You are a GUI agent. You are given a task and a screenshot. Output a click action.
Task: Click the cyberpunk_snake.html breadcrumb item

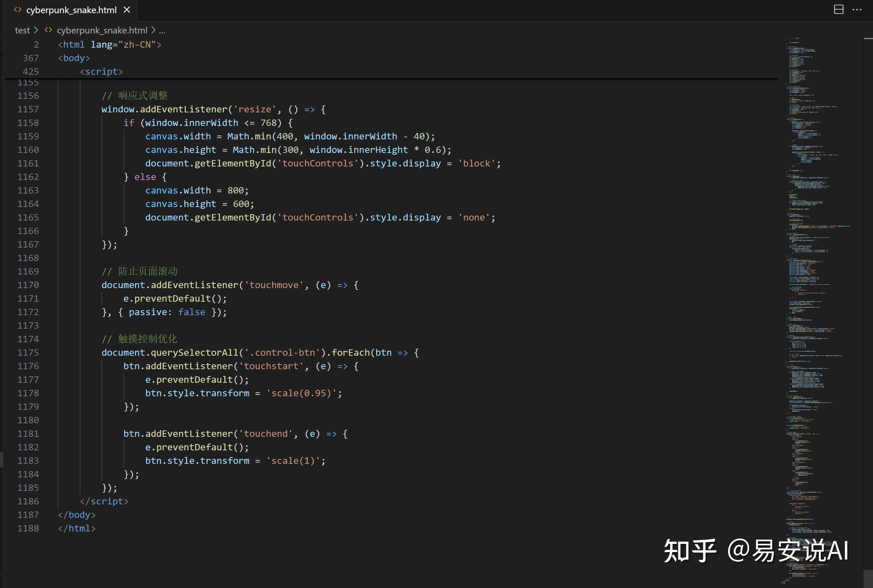102,30
